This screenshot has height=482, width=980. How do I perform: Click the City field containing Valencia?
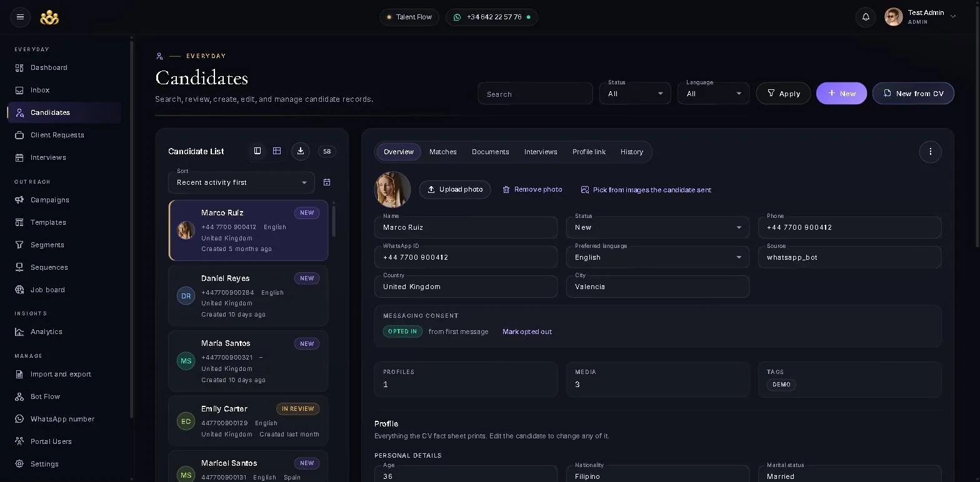657,287
